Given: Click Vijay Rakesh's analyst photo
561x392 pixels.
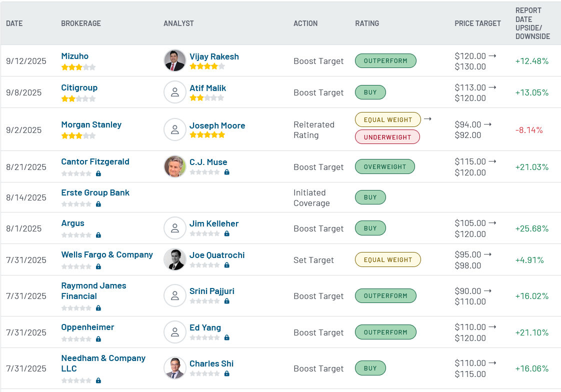Looking at the screenshot, I should coord(174,60).
